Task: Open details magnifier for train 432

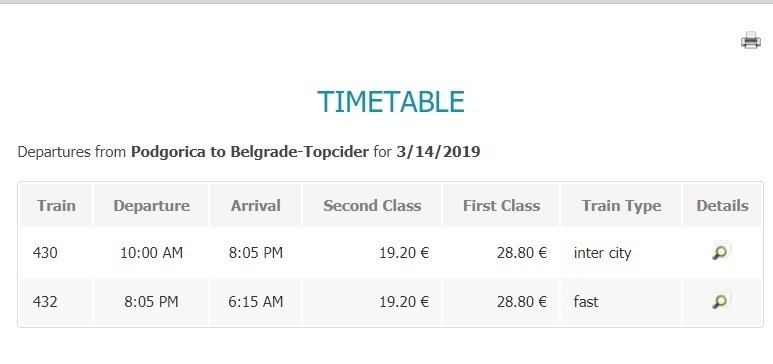Action: click(x=720, y=301)
